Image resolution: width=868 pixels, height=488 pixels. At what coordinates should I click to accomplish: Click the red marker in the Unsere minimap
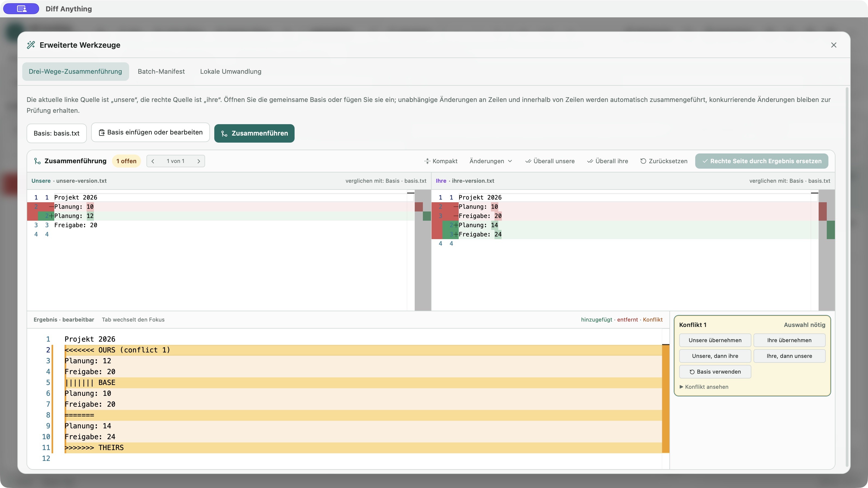pos(419,207)
